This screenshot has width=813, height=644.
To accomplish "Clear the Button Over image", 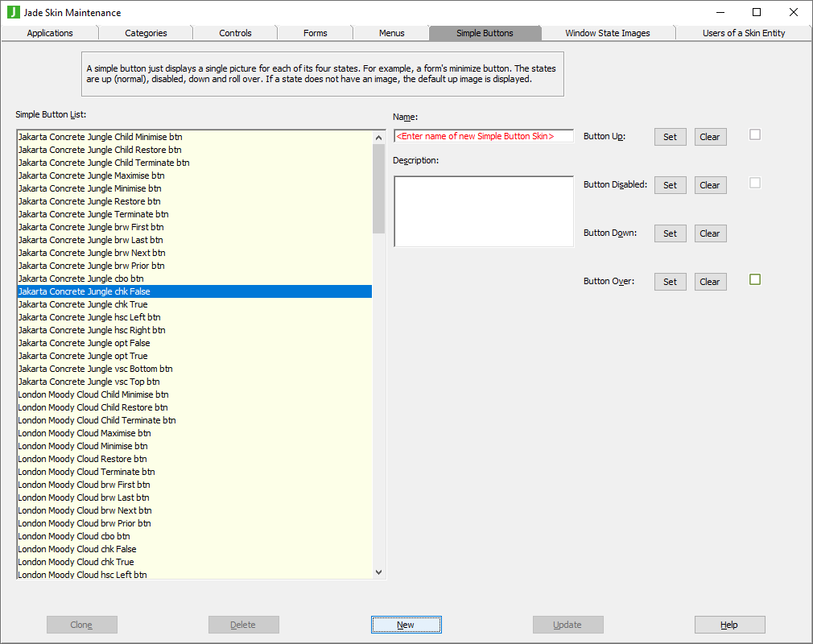I will click(710, 282).
